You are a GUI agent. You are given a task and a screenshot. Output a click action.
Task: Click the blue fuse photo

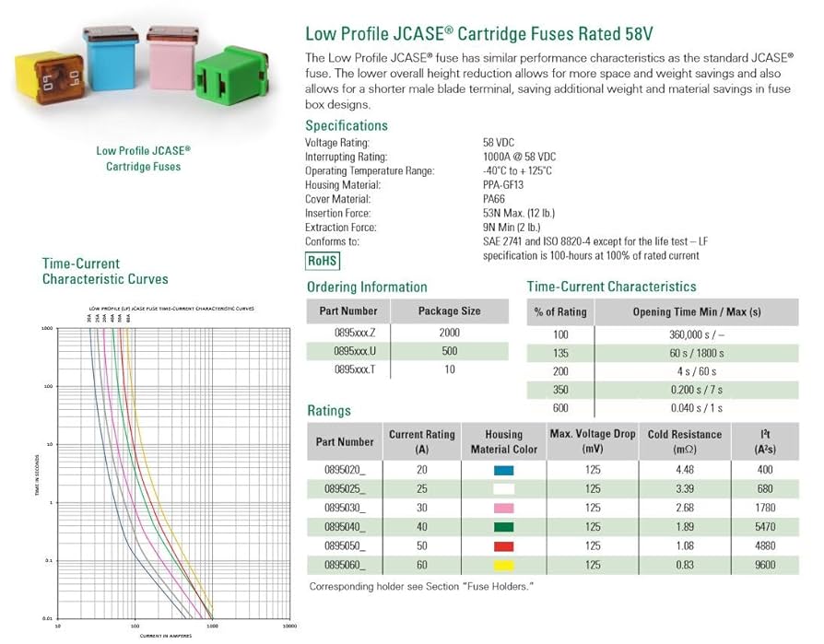(x=110, y=56)
